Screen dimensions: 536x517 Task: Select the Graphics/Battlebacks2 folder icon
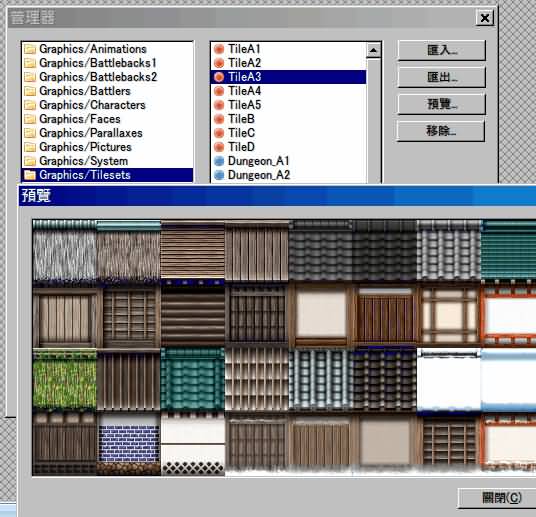point(30,77)
